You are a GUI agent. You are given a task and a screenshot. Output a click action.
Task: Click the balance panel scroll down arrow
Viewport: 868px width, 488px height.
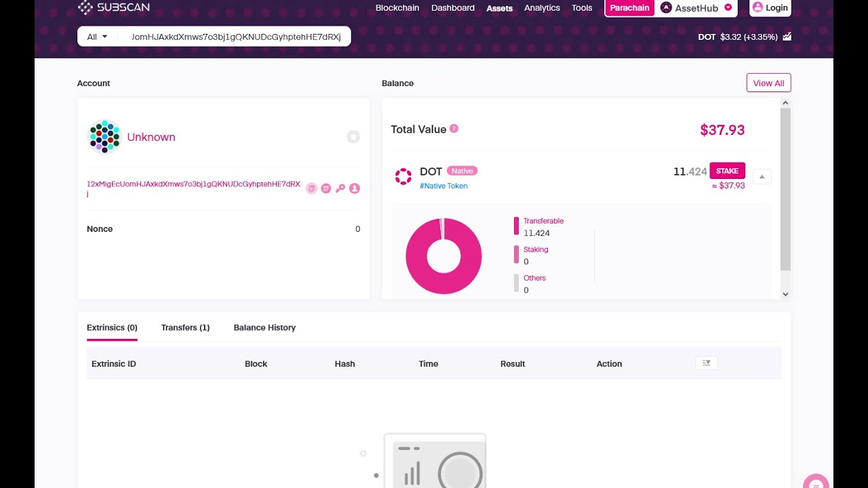point(785,294)
